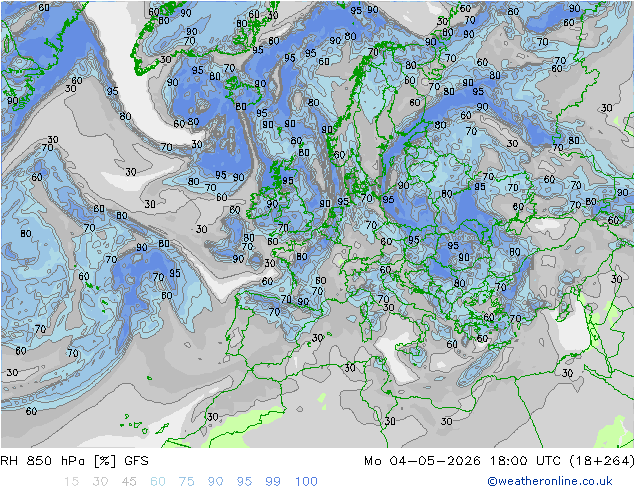Select the 15 value in the color legend
634x490 pixels.
coord(71,481)
